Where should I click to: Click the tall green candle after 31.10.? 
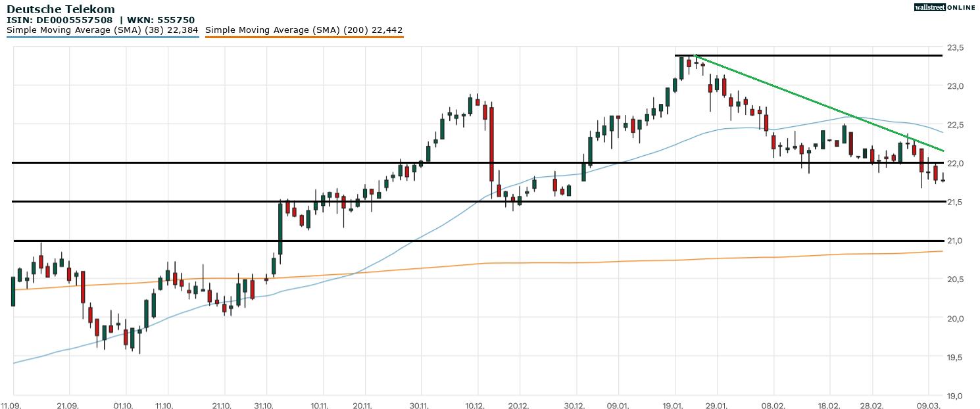(x=280, y=228)
